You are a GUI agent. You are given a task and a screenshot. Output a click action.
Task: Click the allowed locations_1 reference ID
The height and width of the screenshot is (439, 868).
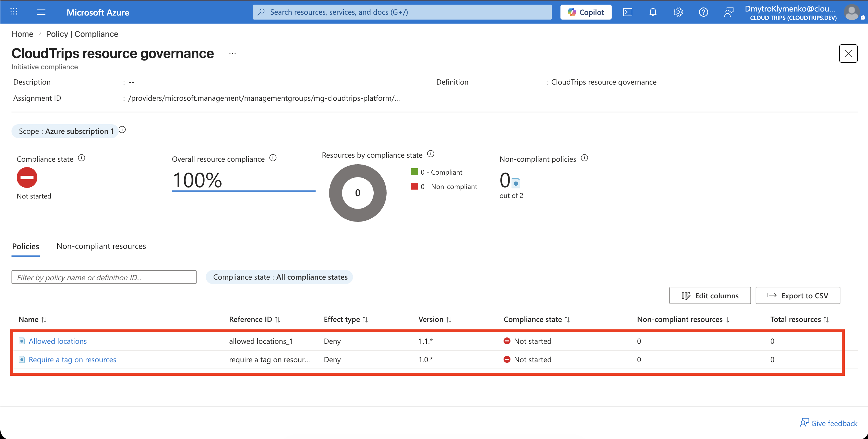pos(261,341)
